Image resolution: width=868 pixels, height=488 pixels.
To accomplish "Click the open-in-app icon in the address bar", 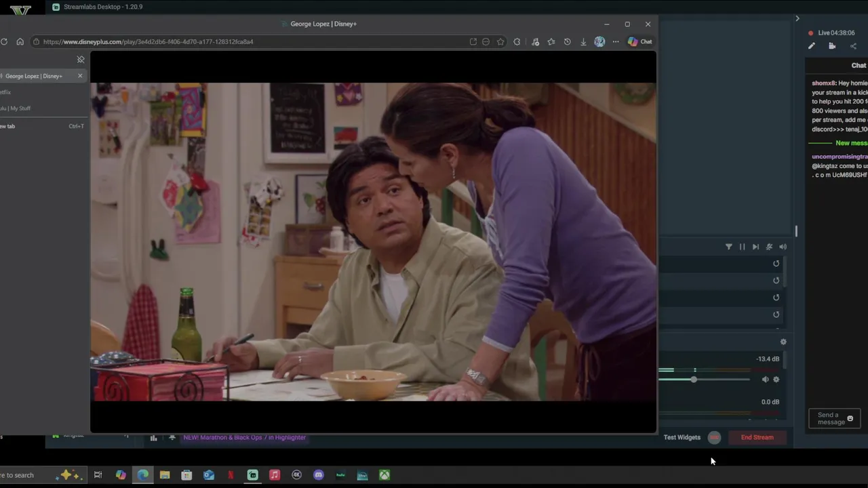I will tap(473, 41).
